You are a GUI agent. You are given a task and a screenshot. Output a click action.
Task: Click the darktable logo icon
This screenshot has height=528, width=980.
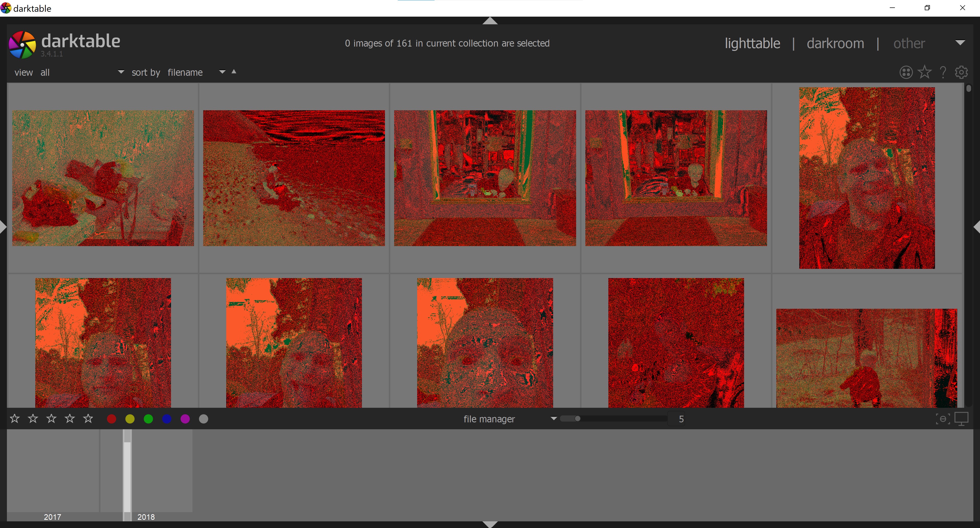pyautogui.click(x=22, y=45)
